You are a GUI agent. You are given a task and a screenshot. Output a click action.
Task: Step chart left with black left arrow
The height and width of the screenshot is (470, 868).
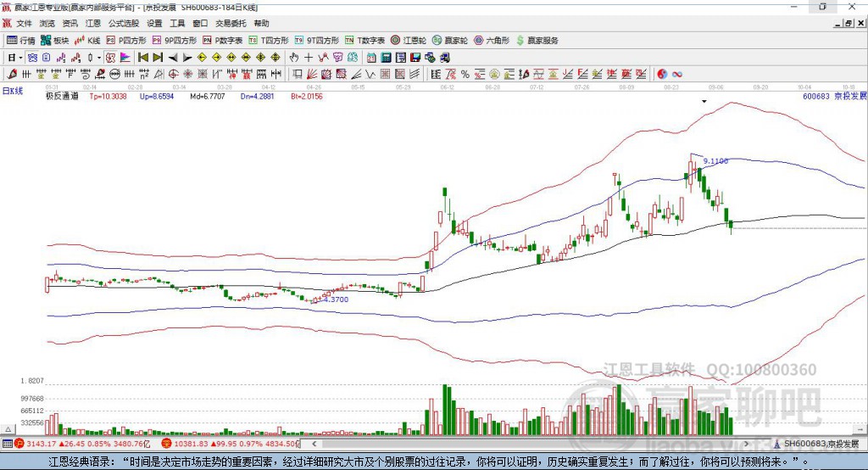point(173,58)
